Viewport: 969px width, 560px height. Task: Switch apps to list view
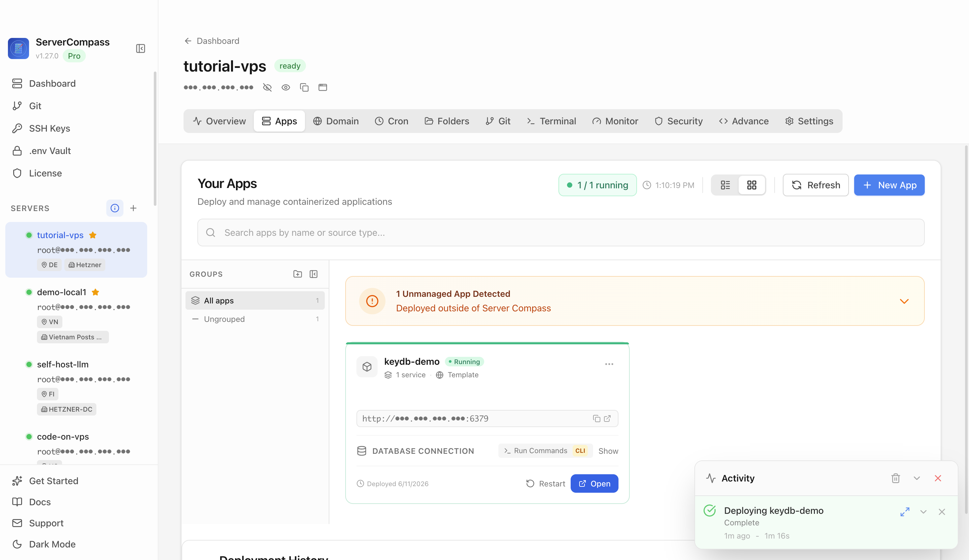[x=725, y=185]
